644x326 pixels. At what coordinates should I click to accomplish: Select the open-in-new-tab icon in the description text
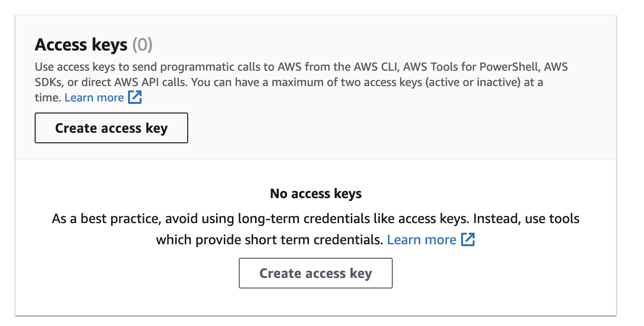point(135,97)
